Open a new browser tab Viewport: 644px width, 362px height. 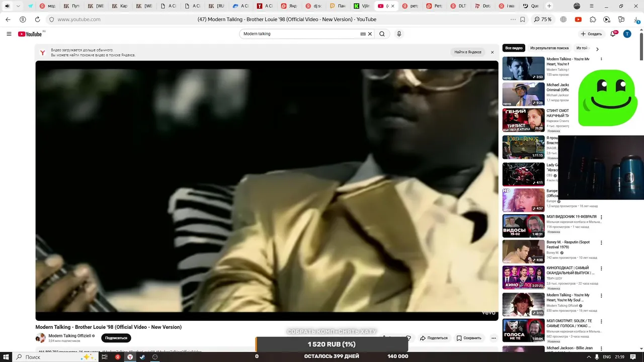[549, 6]
